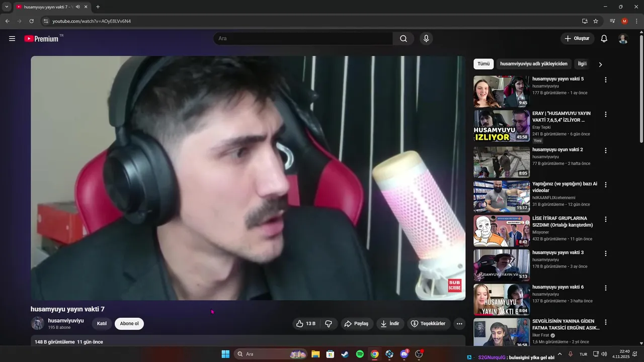Select husamviyuviyu adlı yükleyiciden chip
The image size is (644, 362).
point(534,64)
